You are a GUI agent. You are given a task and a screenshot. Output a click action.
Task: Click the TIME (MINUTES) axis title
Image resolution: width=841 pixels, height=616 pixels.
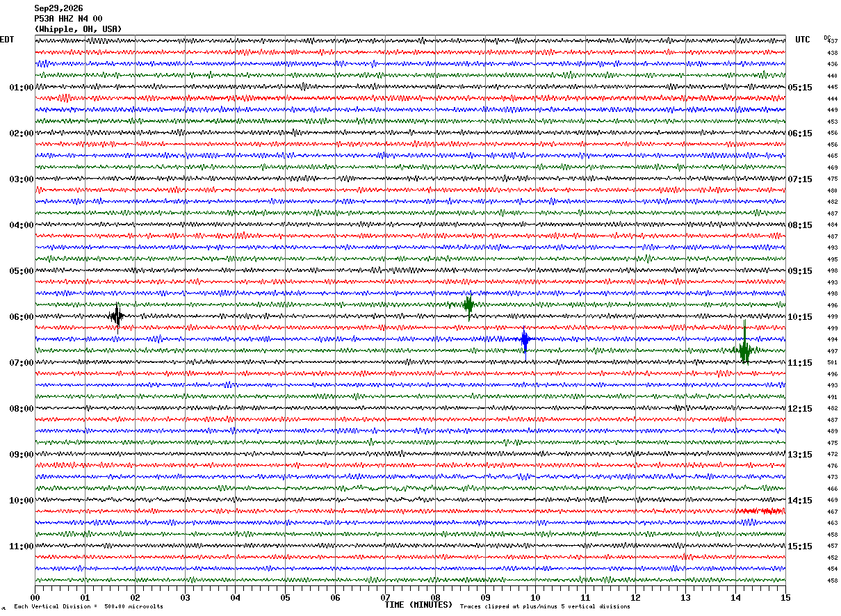tap(418, 605)
